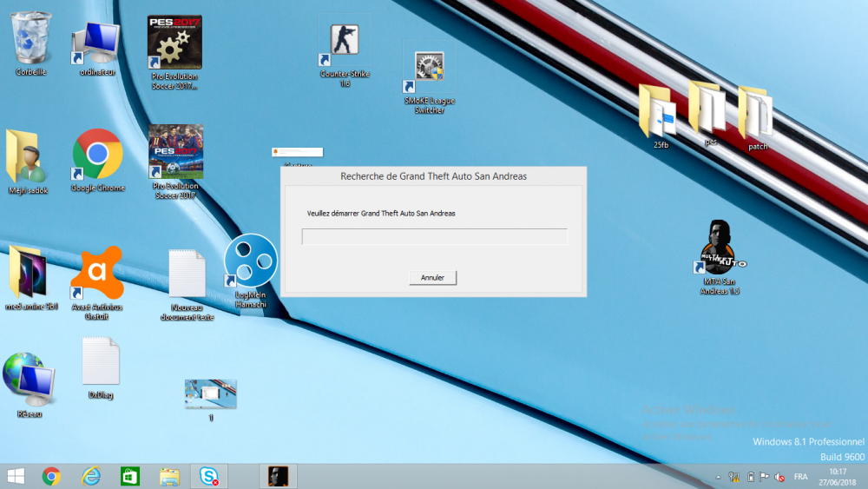
Task: Open the network tray icon
Action: tap(734, 477)
